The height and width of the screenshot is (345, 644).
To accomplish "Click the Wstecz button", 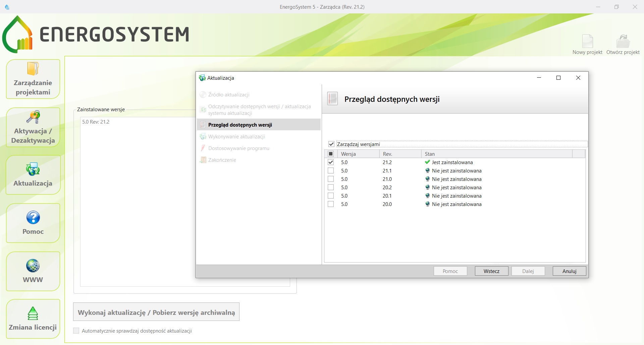I will tap(491, 271).
